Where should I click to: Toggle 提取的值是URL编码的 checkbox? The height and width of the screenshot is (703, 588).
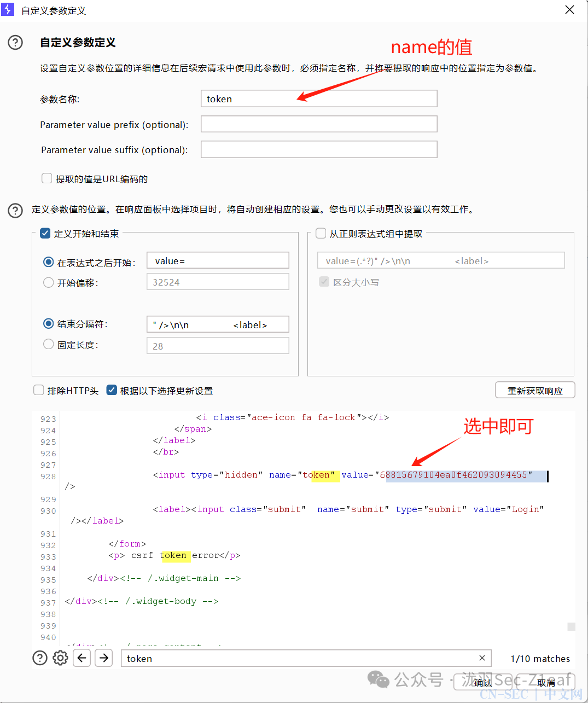47,178
